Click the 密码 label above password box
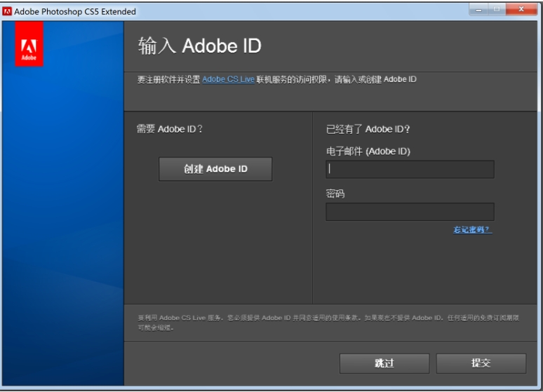Image resolution: width=543 pixels, height=392 pixels. 335,194
